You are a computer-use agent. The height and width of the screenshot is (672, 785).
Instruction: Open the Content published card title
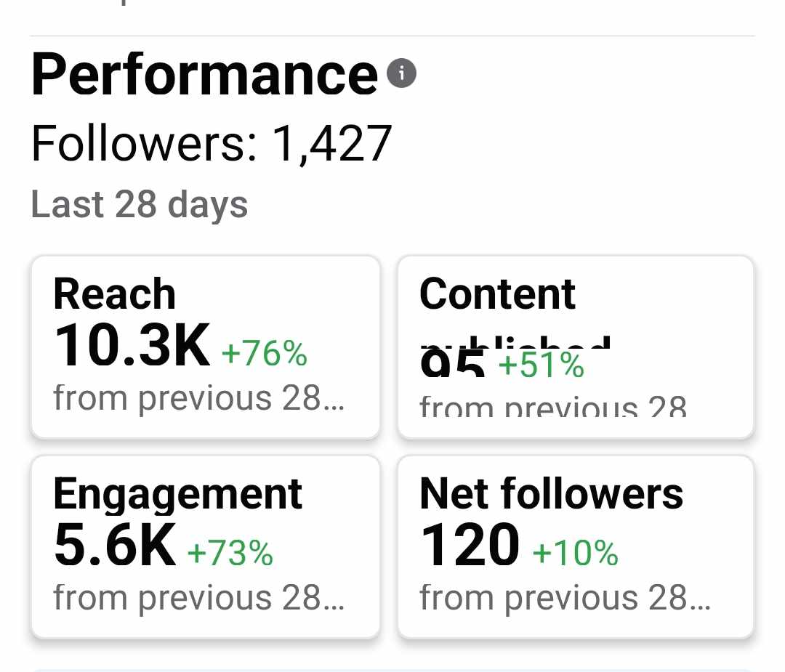point(498,294)
